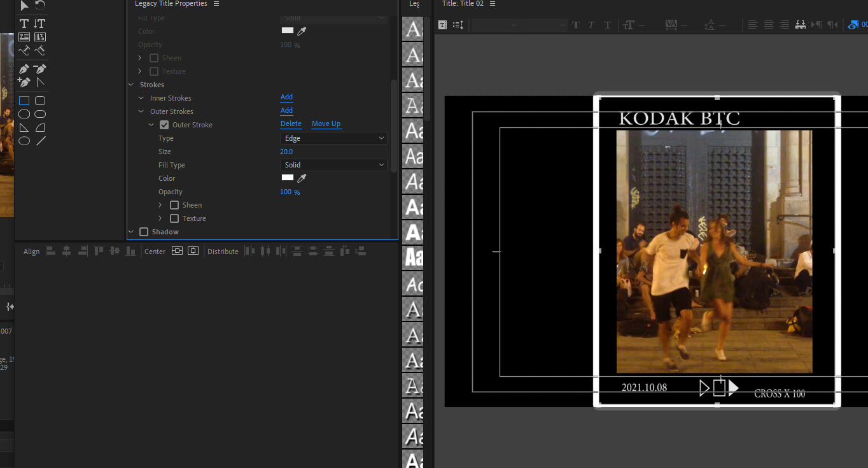Enable the Shadow checkbox
Screen dimensions: 868x468
pos(144,232)
